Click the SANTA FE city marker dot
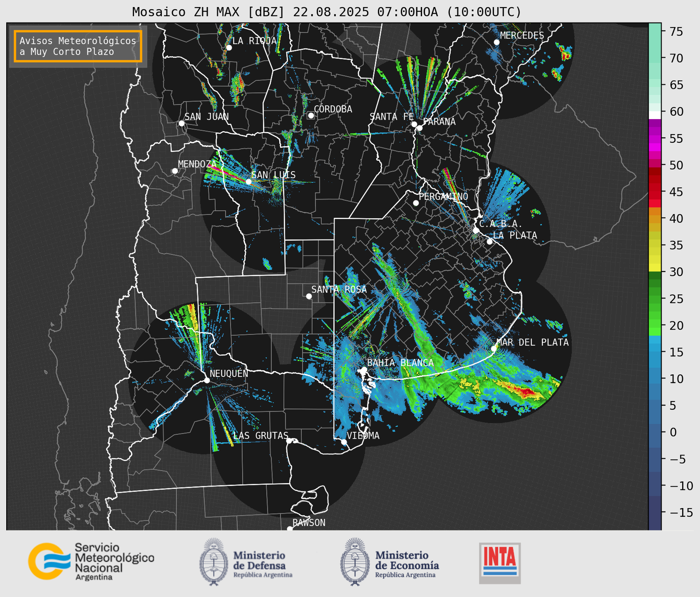700x597 pixels. click(414, 124)
